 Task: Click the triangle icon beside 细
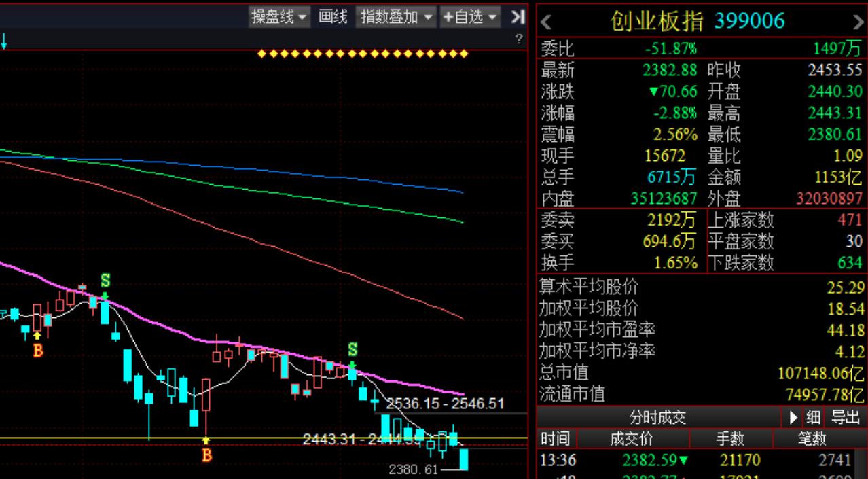click(793, 417)
